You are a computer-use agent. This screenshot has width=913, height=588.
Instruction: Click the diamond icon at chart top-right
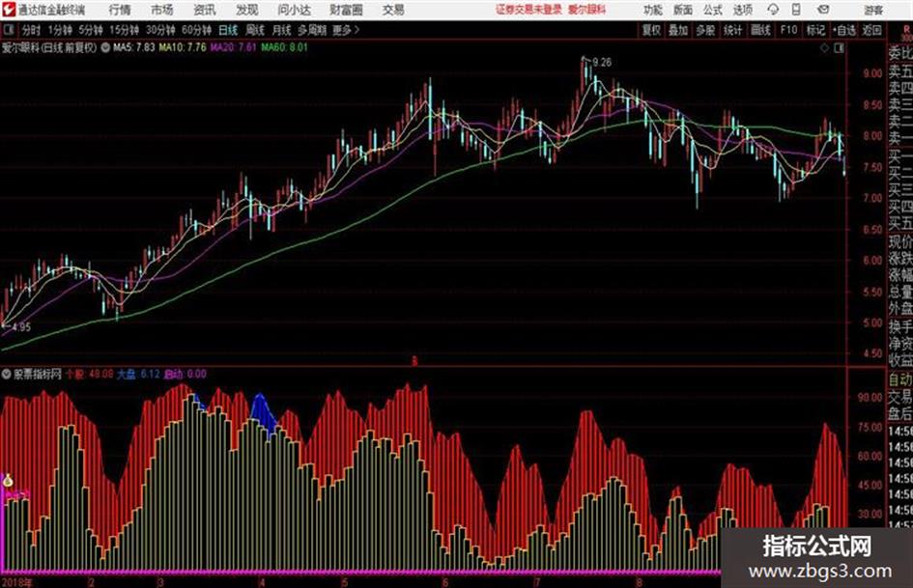[x=824, y=48]
